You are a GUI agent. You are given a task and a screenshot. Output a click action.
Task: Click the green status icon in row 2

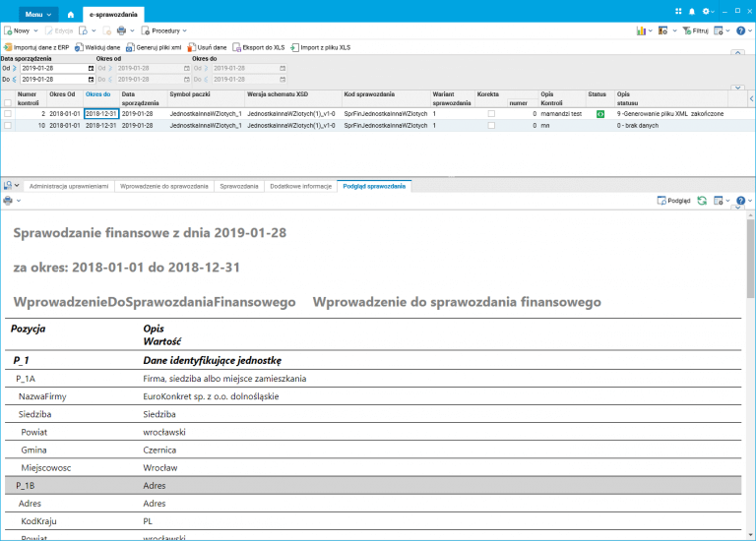[600, 114]
